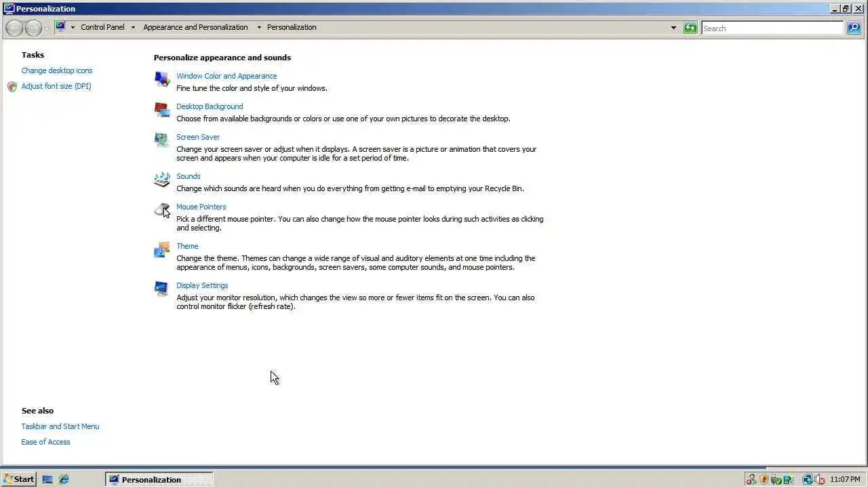
Task: Open the Sounds link
Action: [x=189, y=176]
